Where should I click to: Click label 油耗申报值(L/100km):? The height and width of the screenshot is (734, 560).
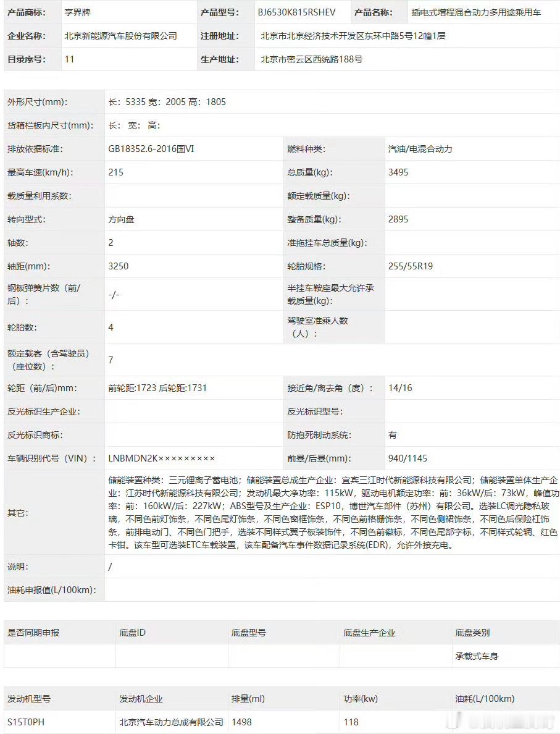(x=51, y=590)
